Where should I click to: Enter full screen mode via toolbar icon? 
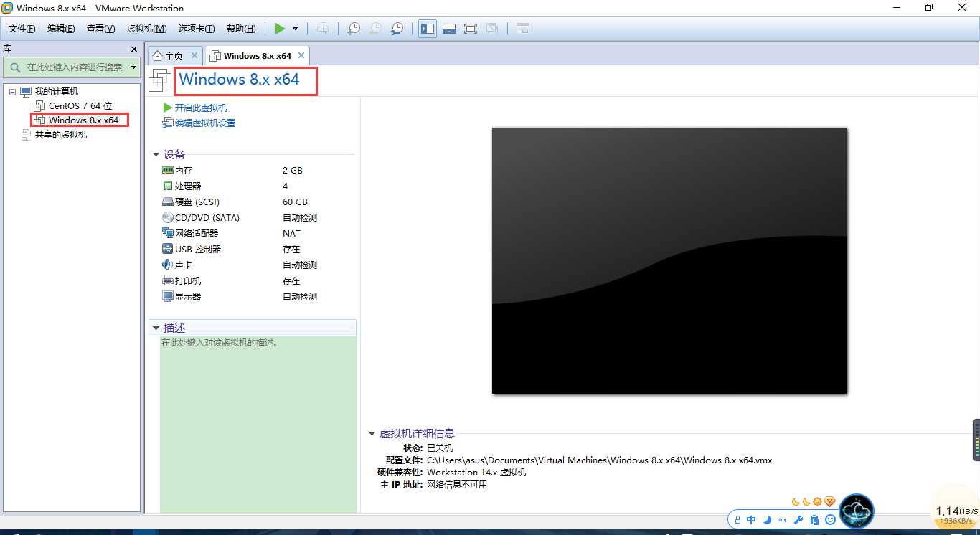(471, 29)
